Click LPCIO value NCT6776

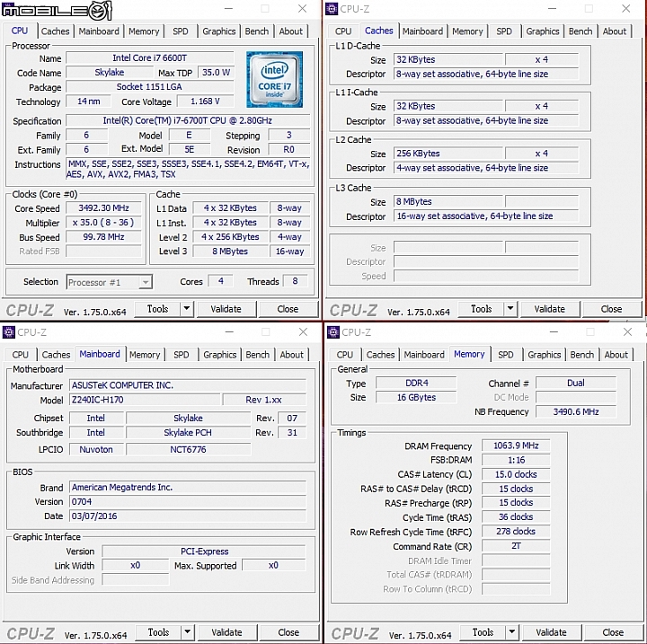point(188,449)
